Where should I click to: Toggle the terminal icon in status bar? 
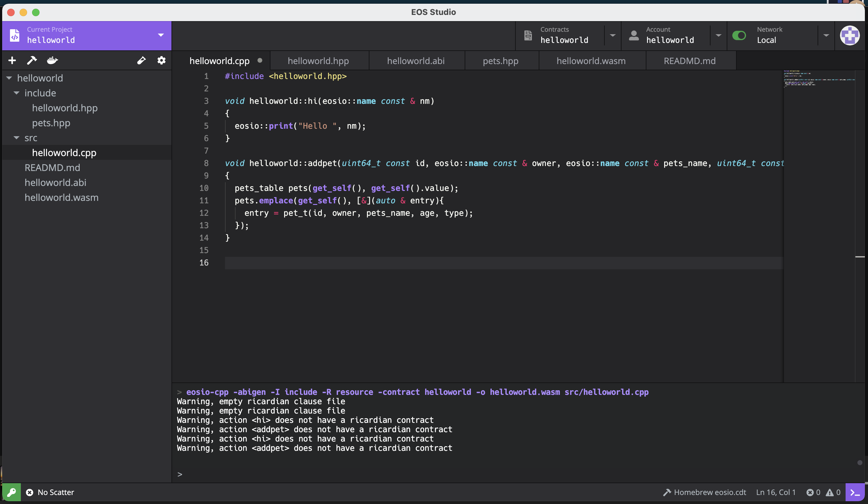pos(855,492)
